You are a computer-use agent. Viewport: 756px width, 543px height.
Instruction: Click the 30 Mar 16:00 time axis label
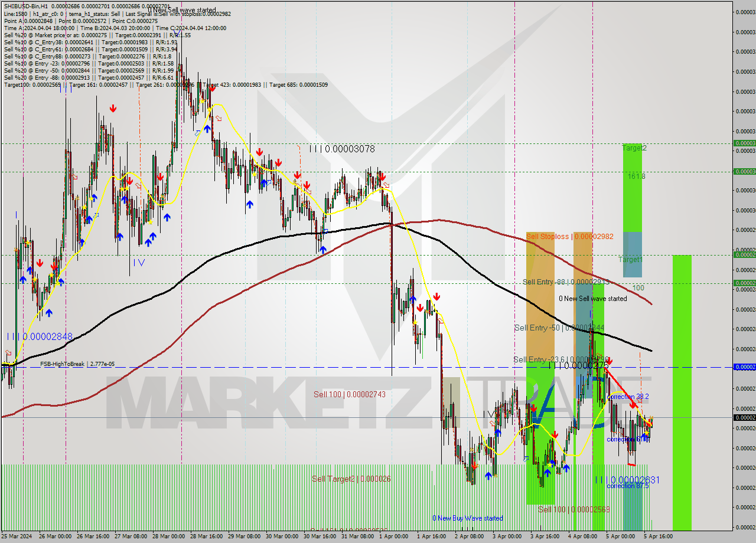tap(319, 537)
